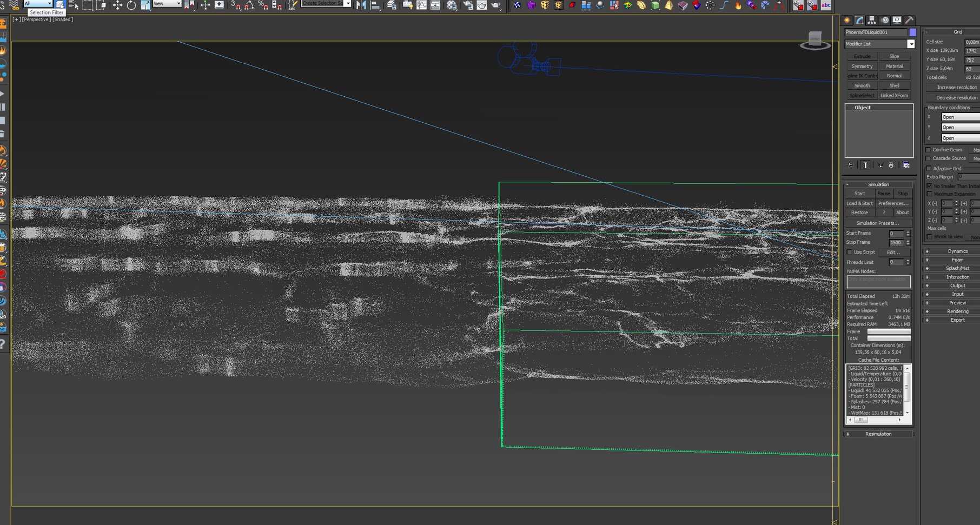Toggle Angle Snap
The image size is (980, 525).
tap(249, 5)
